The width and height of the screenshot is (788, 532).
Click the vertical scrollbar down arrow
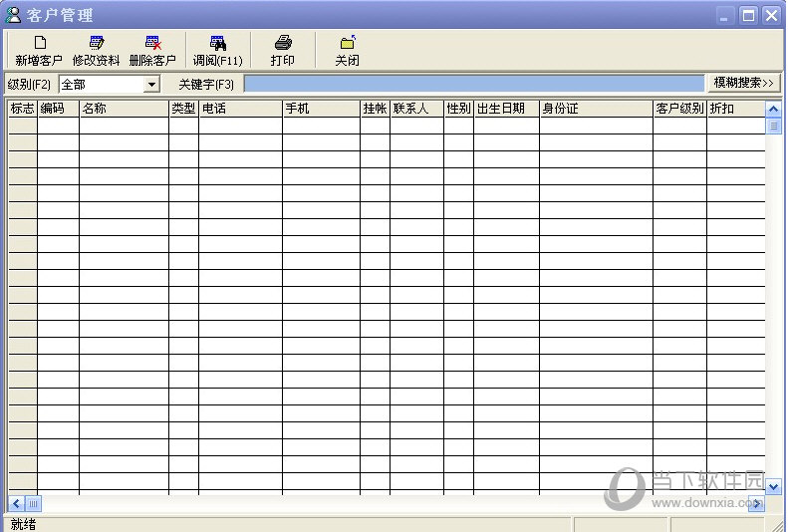click(773, 486)
